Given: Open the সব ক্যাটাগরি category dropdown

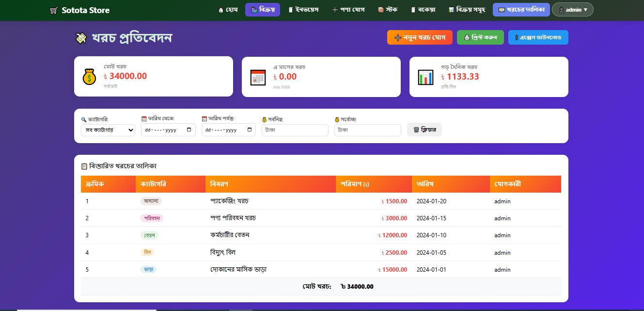Looking at the screenshot, I should (108, 130).
